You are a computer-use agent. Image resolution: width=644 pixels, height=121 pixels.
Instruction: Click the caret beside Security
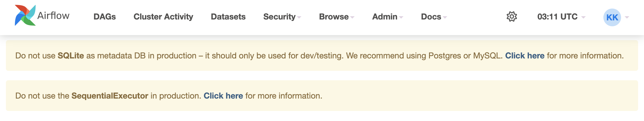coord(299,17)
